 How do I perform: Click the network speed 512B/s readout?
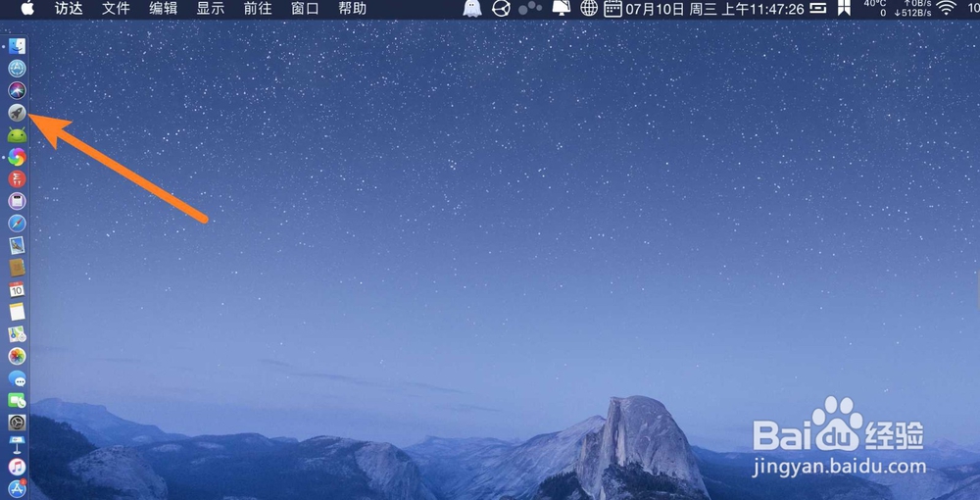[913, 13]
